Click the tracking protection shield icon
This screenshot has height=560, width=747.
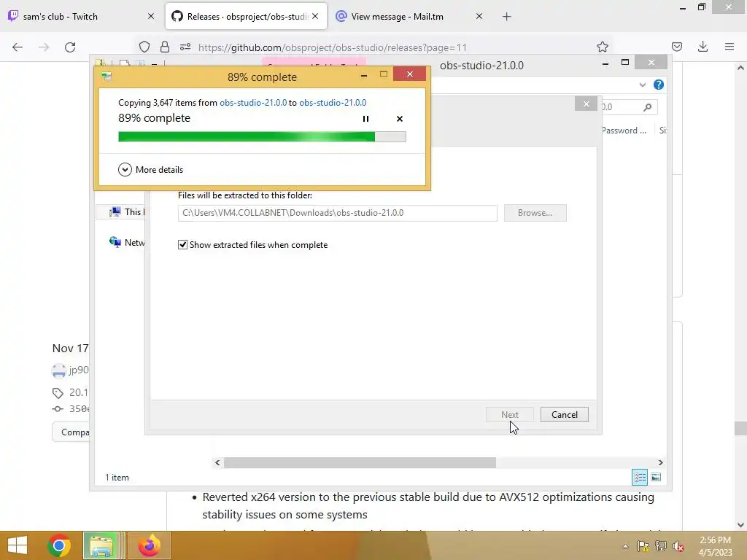click(x=144, y=47)
